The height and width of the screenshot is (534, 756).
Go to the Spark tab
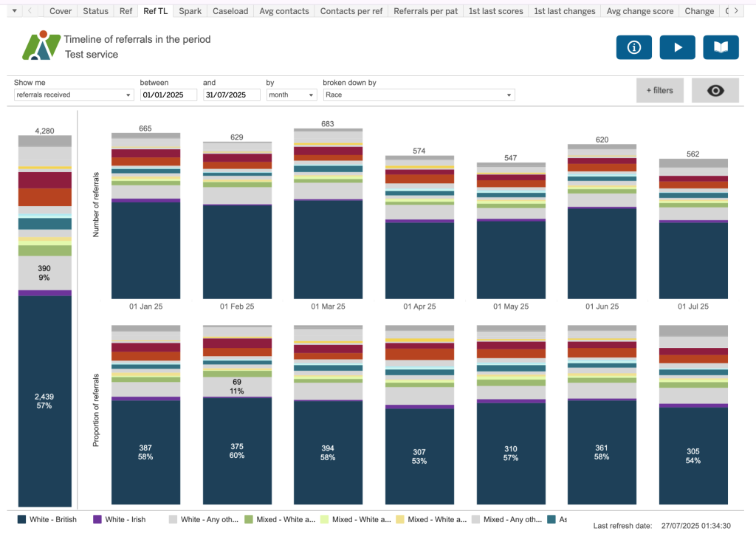point(190,11)
